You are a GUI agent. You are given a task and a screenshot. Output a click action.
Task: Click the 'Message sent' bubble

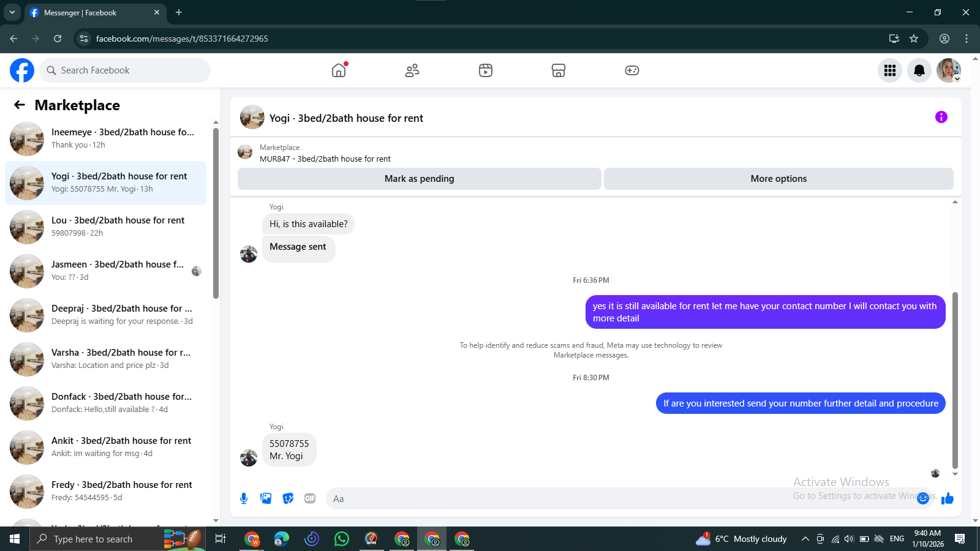coord(298,249)
